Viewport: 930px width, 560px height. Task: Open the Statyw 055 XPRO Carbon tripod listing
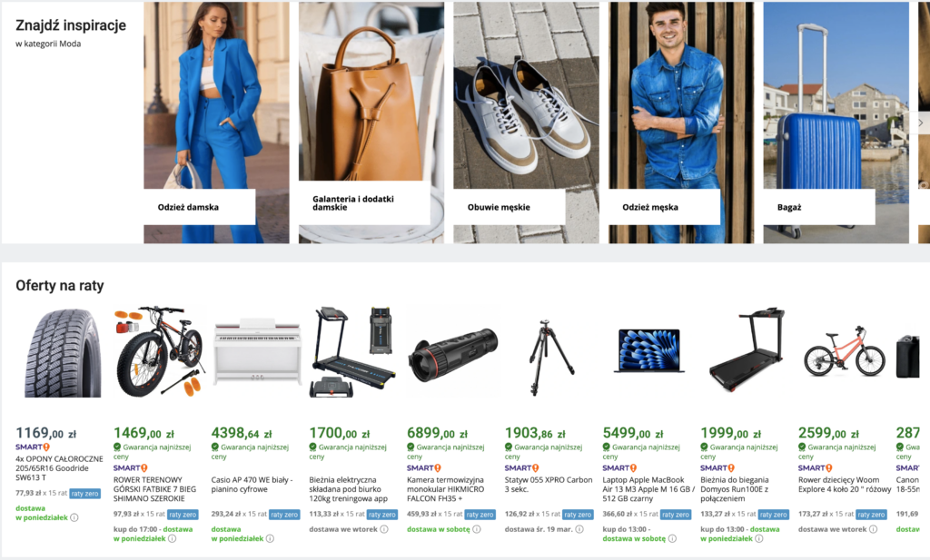coord(549,484)
